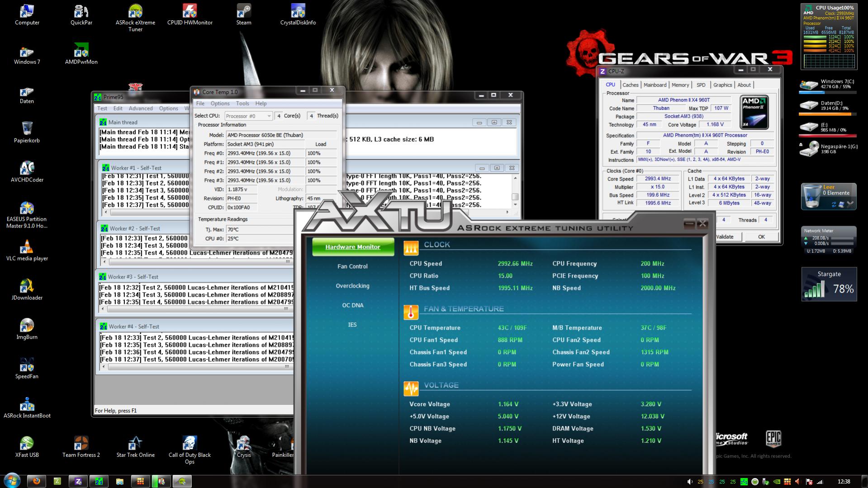
Task: Select the CPUID HWMonitor desktop shortcut
Action: (190, 15)
